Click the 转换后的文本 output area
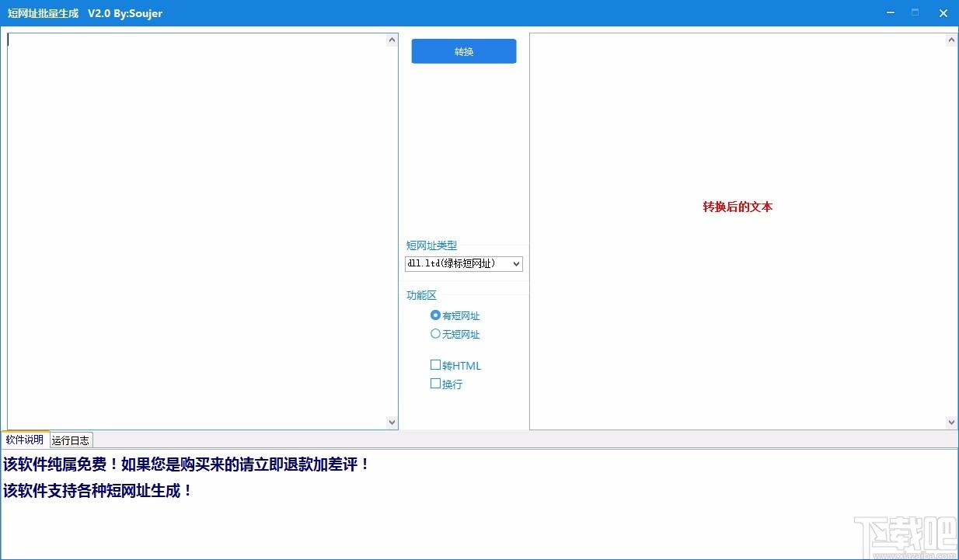 tap(737, 207)
